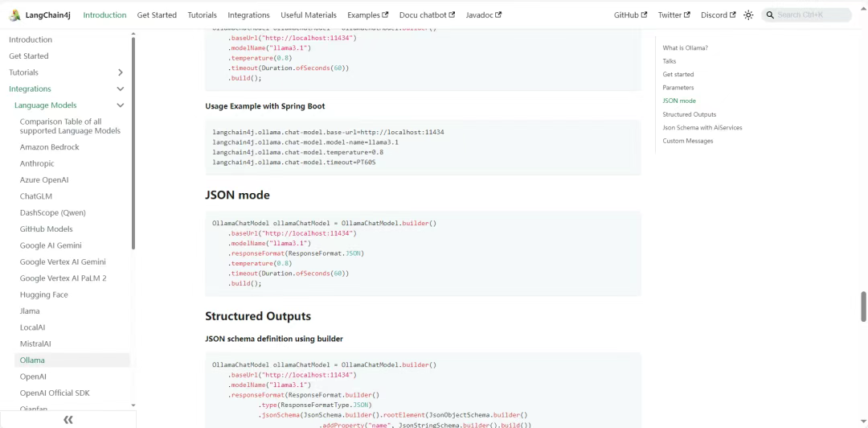The image size is (868, 428).
Task: Jump to Custom Messages section
Action: (x=688, y=141)
